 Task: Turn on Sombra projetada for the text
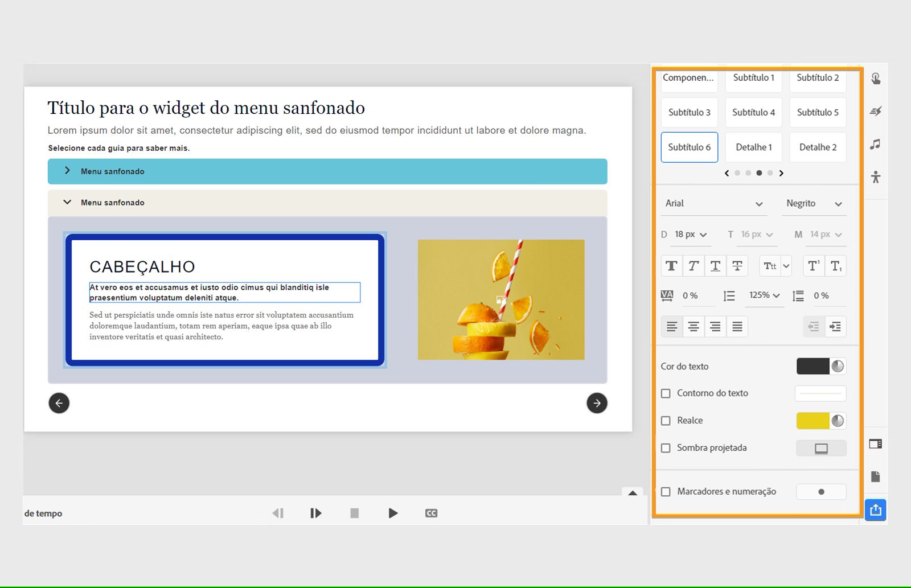coord(666,448)
